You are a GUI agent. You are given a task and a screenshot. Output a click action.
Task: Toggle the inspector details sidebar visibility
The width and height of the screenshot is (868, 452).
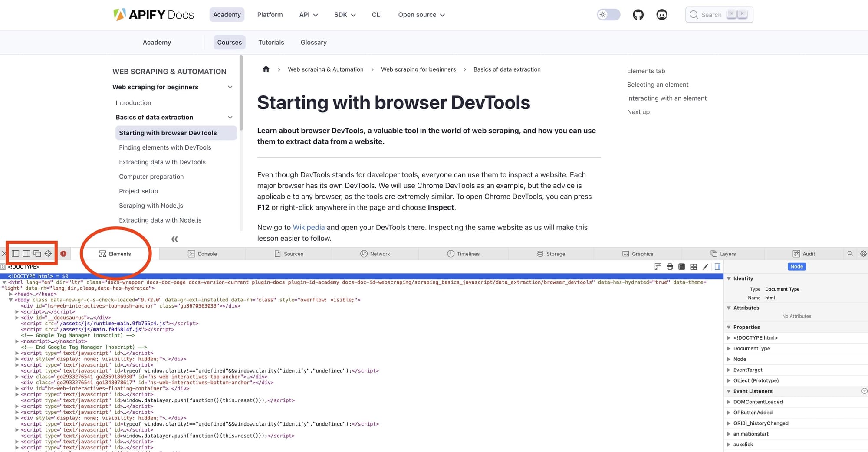tap(718, 267)
